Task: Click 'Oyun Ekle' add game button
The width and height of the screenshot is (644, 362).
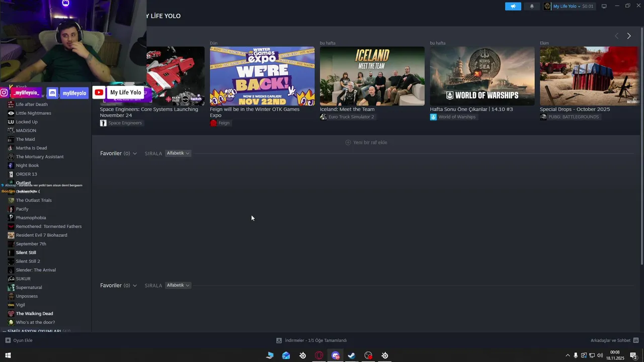Action: click(19, 340)
